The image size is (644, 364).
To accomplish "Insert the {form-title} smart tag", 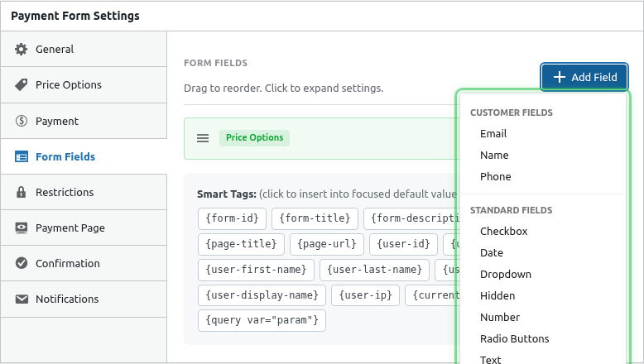I will tap(315, 218).
